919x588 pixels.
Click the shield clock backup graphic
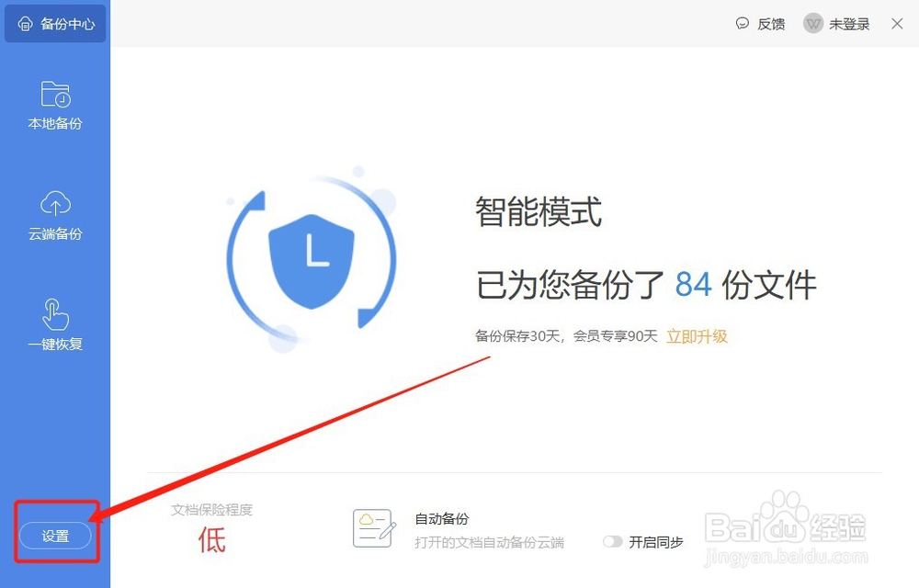tap(312, 261)
